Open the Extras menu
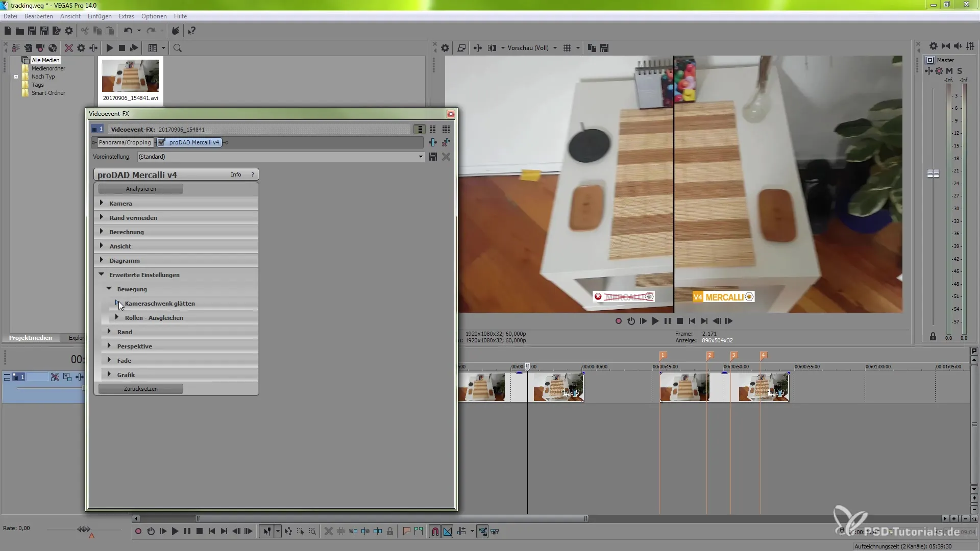The image size is (980, 551). (x=127, y=16)
